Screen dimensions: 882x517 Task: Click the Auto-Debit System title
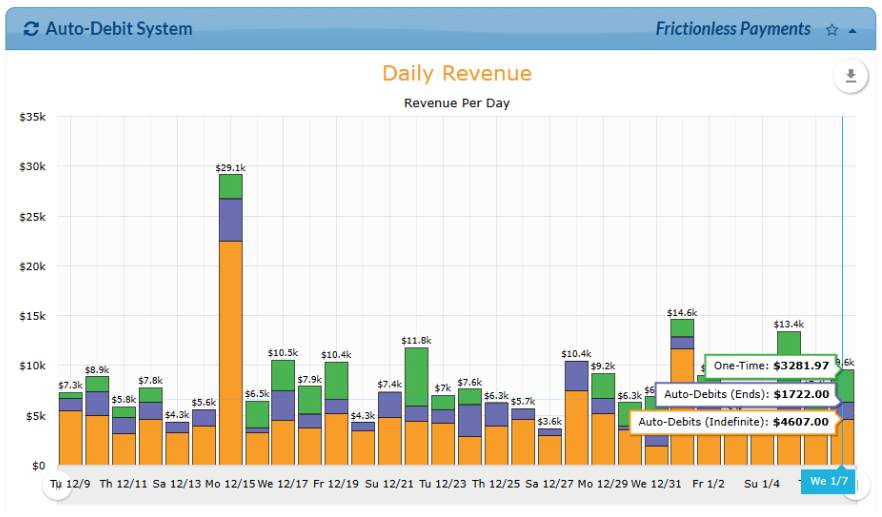119,29
